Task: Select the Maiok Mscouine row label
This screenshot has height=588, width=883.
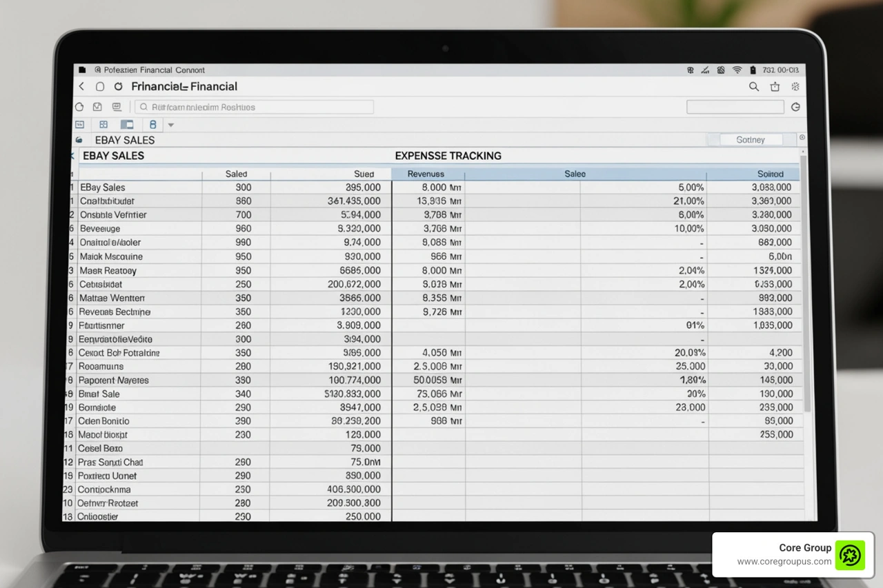Action: (111, 256)
